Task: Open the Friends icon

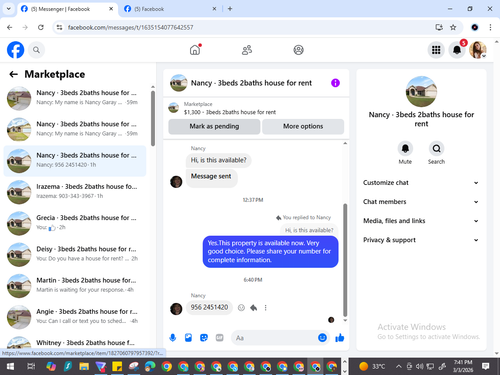Action: coord(247,50)
